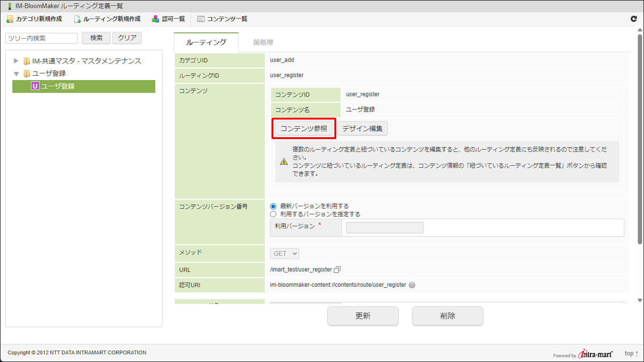Switch to the 前処理 tab
The image size is (644, 362).
pos(263,42)
